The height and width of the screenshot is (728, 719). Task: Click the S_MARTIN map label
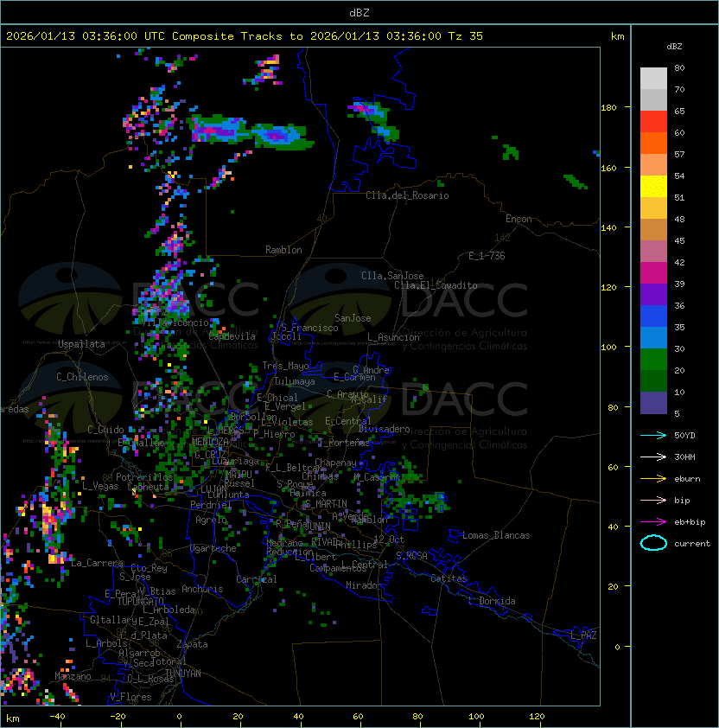(x=326, y=504)
